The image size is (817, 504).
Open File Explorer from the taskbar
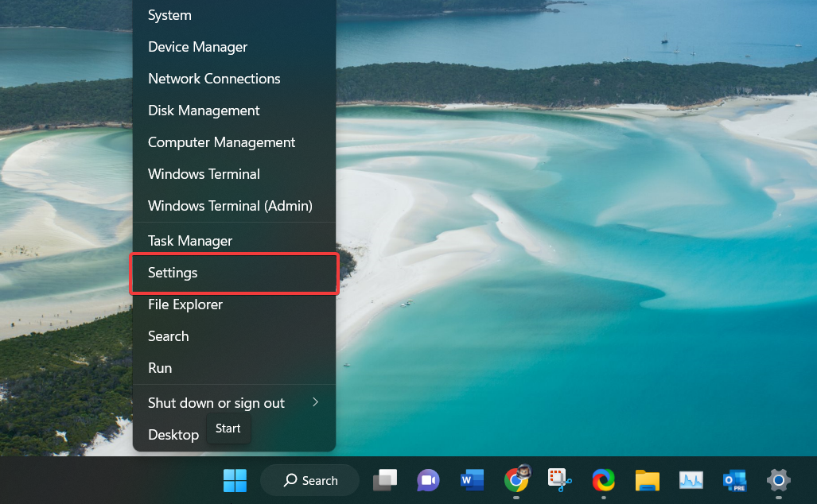pos(647,480)
